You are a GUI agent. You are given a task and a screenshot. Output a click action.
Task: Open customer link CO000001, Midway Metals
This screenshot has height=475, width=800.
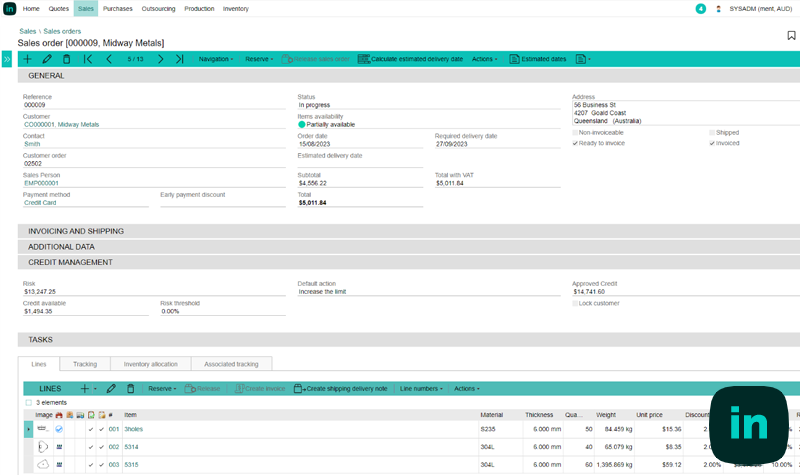61,124
